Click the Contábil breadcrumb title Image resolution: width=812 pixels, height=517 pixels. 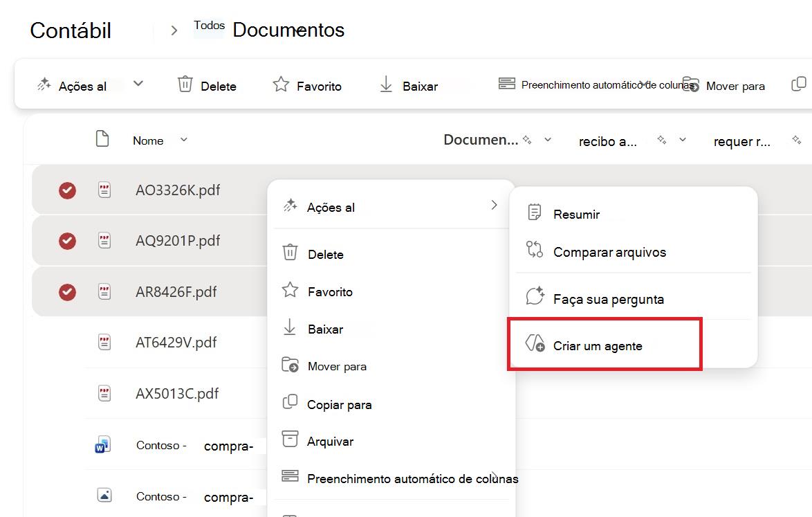click(x=71, y=30)
